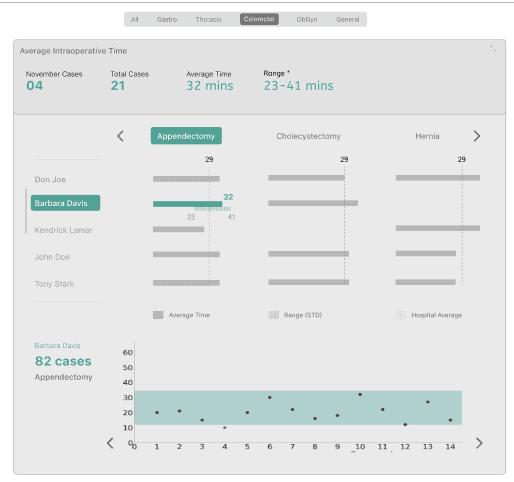Click the striped range indicator under 32
The width and height of the screenshot is (514, 482).
click(x=212, y=209)
